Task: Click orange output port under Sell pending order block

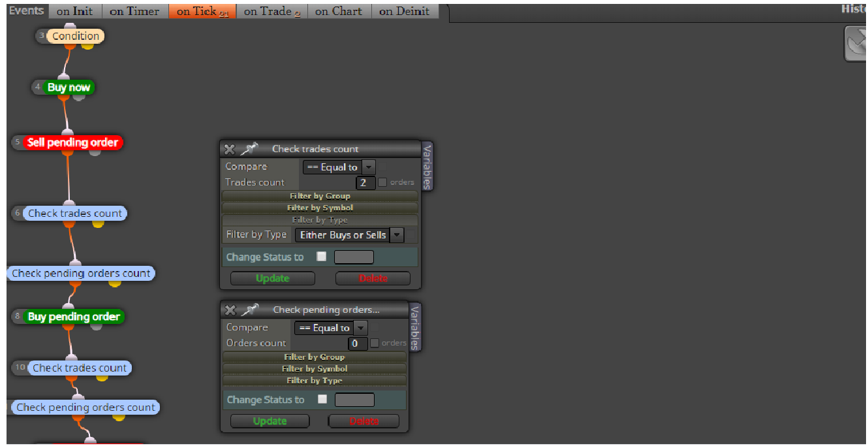Action: pos(67,152)
